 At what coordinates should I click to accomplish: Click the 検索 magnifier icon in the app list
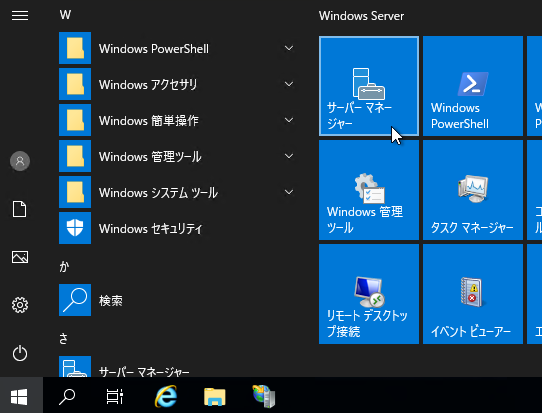coord(75,300)
